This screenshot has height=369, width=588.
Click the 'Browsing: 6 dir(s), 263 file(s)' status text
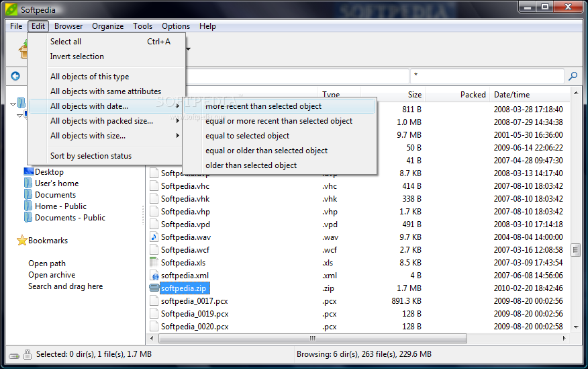point(364,354)
